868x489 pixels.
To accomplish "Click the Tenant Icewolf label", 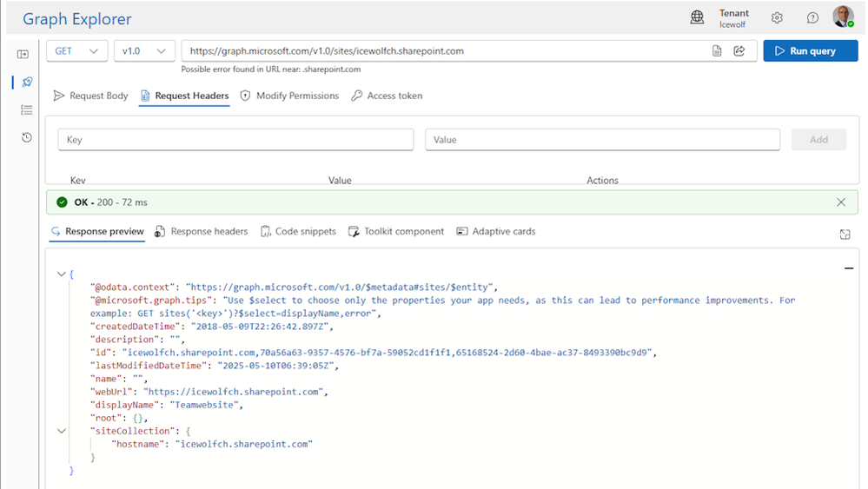I will point(734,18).
